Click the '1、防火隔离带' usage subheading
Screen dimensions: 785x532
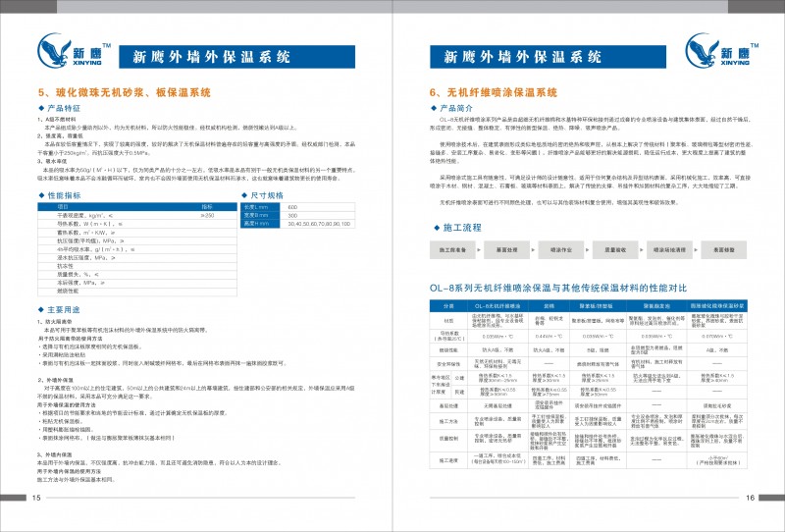click(x=55, y=322)
